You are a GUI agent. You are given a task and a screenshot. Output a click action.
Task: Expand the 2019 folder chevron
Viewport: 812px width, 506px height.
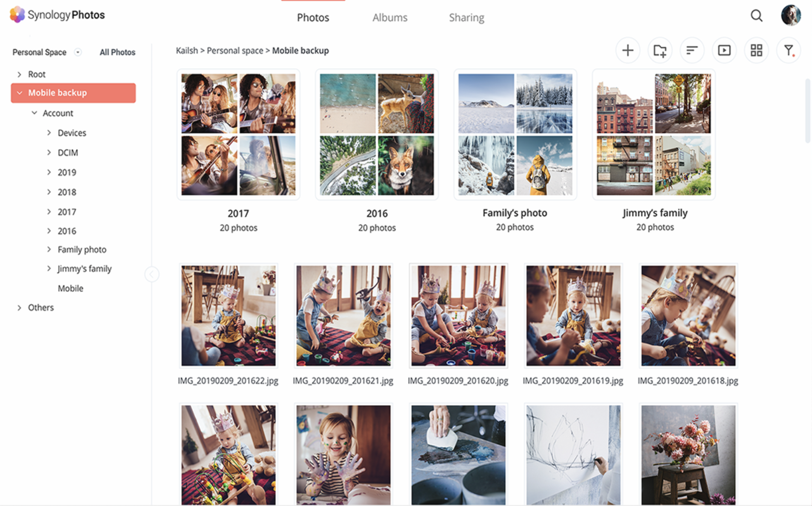click(x=49, y=172)
